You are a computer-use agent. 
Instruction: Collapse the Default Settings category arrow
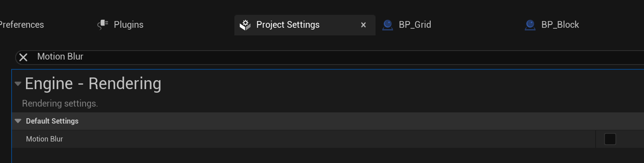point(18,121)
